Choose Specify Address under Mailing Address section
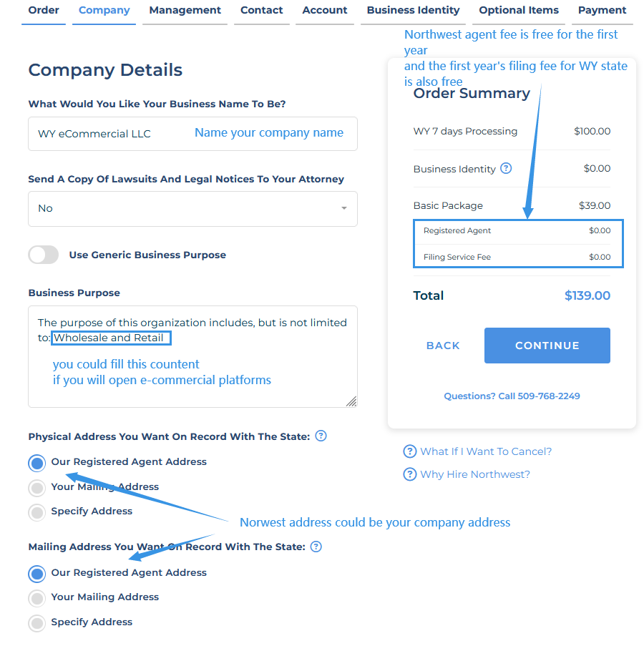This screenshot has height=646, width=644. [x=36, y=623]
